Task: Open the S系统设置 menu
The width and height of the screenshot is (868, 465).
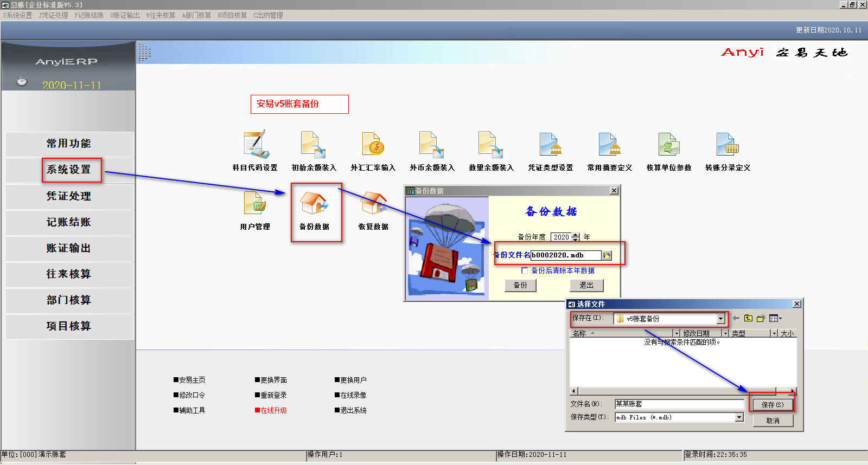Action: (17, 15)
